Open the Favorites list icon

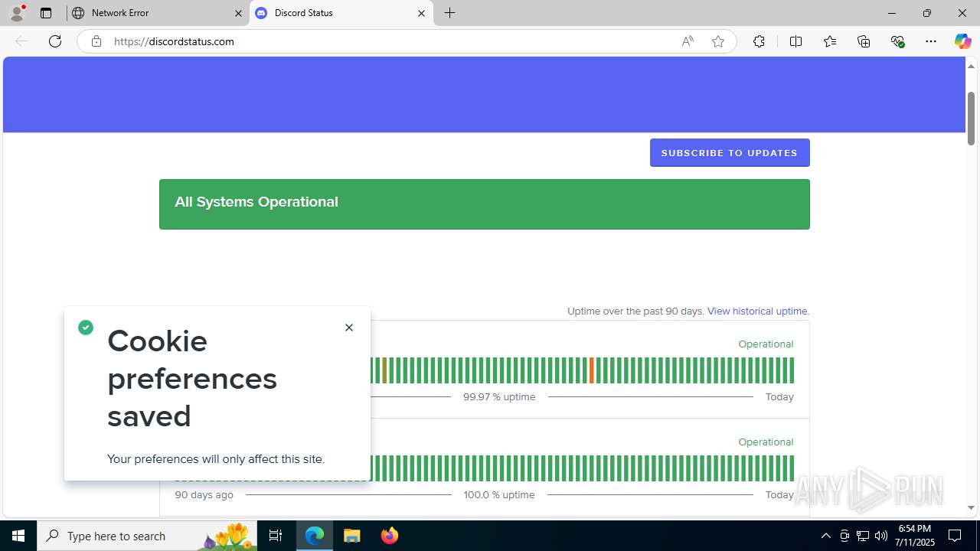tap(830, 41)
